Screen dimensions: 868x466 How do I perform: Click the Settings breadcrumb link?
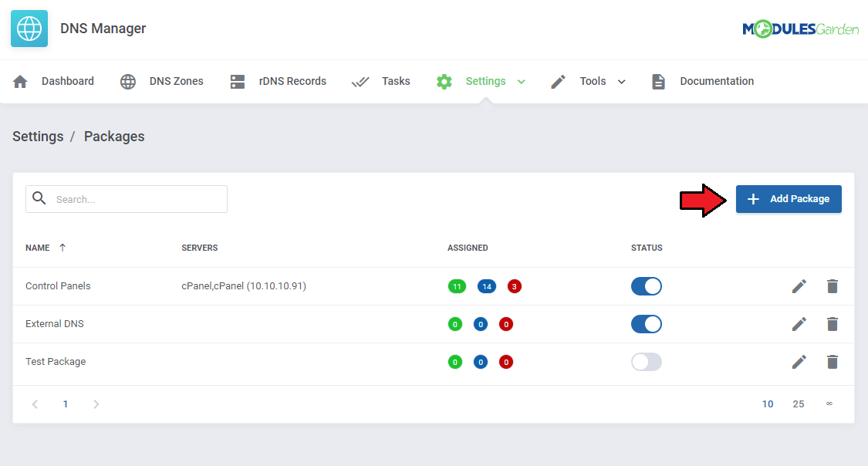tap(39, 136)
